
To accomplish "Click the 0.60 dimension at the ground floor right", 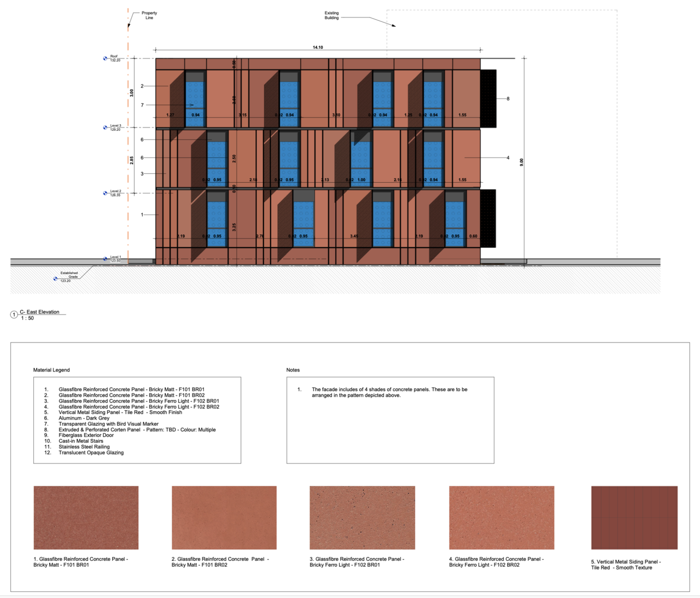I will 473,236.
